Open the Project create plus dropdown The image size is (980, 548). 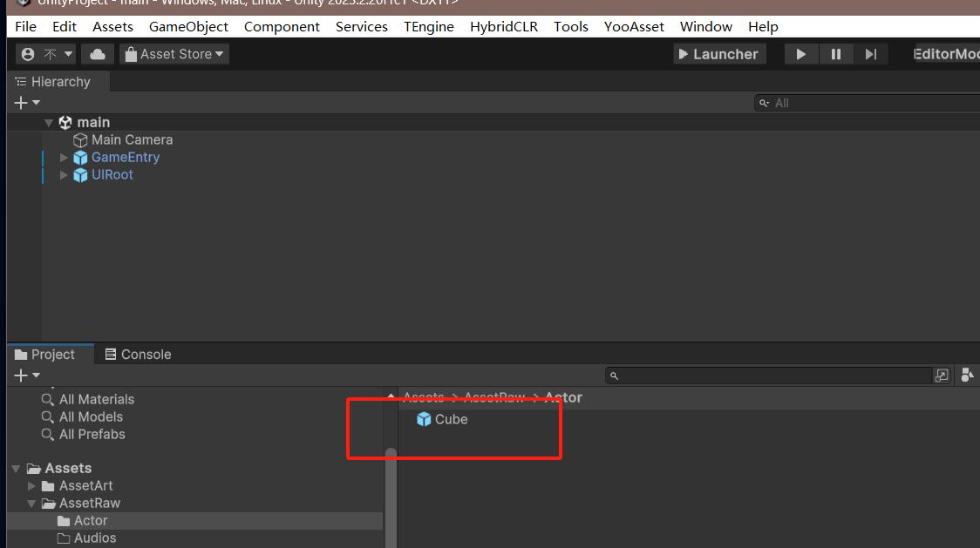(27, 375)
